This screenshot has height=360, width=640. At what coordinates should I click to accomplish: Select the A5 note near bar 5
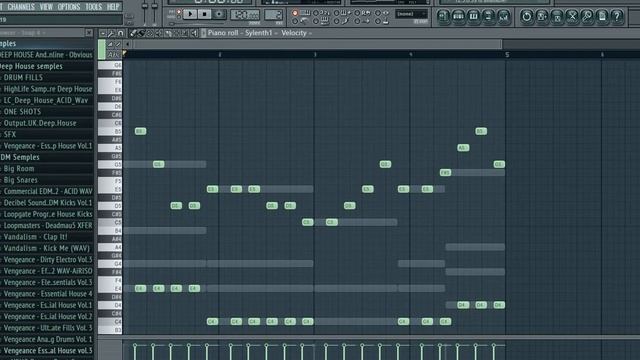463,147
